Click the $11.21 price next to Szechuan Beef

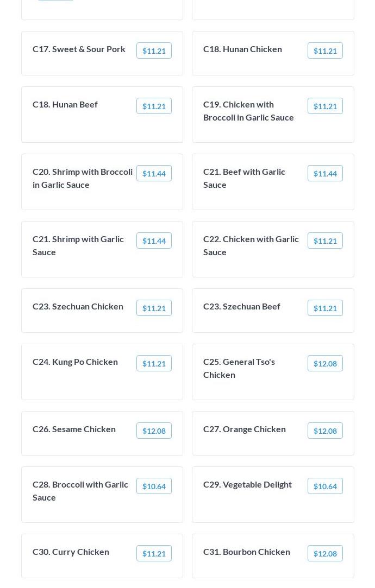(325, 308)
